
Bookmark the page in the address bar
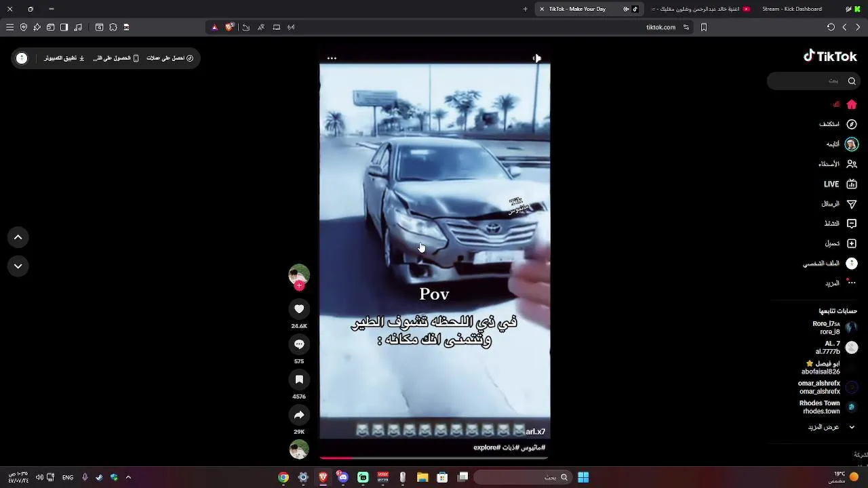tap(704, 27)
